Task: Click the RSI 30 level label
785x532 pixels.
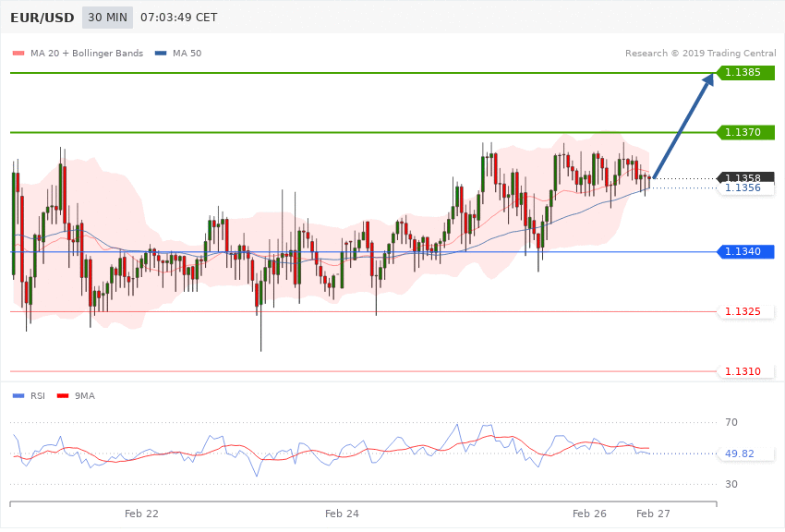Action: 731,485
